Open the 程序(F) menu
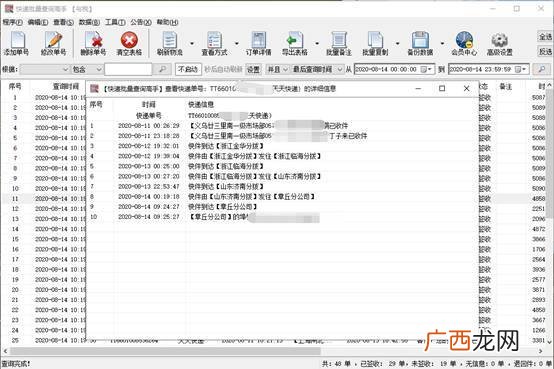Viewport: 554px width, 369px height. coord(12,22)
